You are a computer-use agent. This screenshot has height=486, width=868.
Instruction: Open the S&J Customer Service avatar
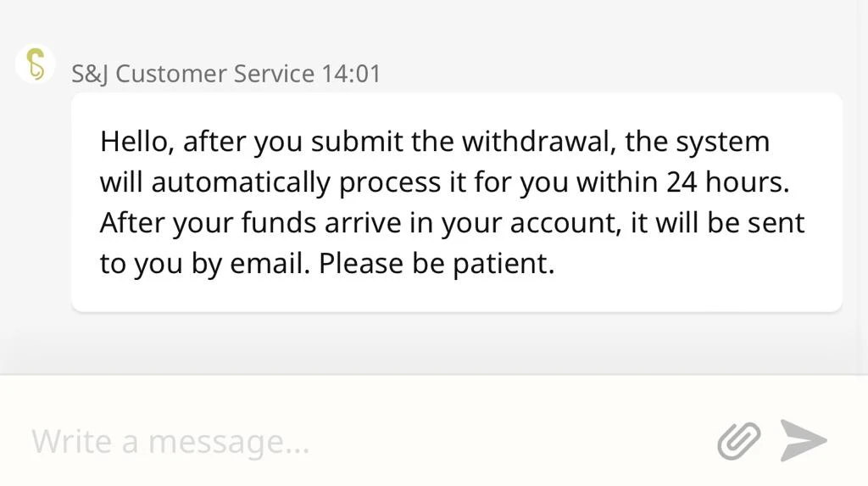tap(35, 64)
